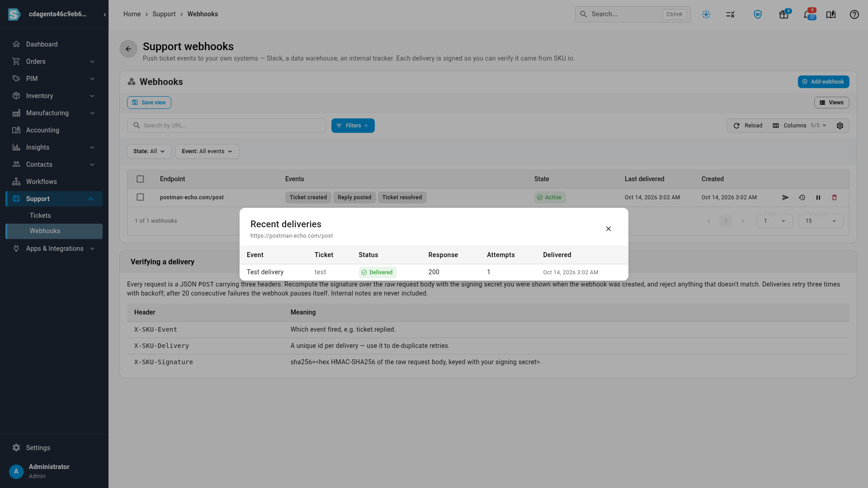Click the global Search box
The image size is (868, 488).
coord(633,14)
